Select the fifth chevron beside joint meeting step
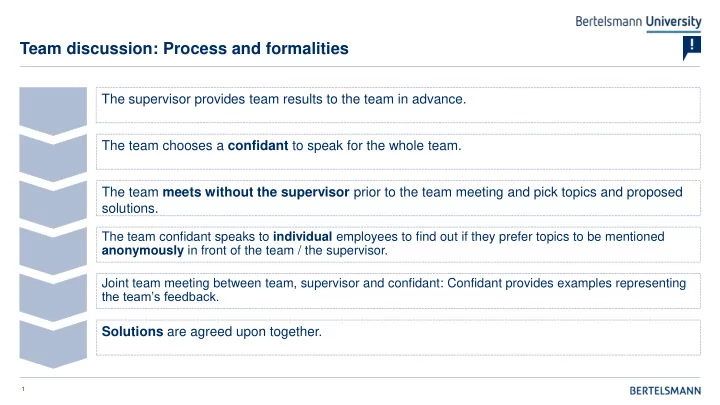 click(x=53, y=298)
